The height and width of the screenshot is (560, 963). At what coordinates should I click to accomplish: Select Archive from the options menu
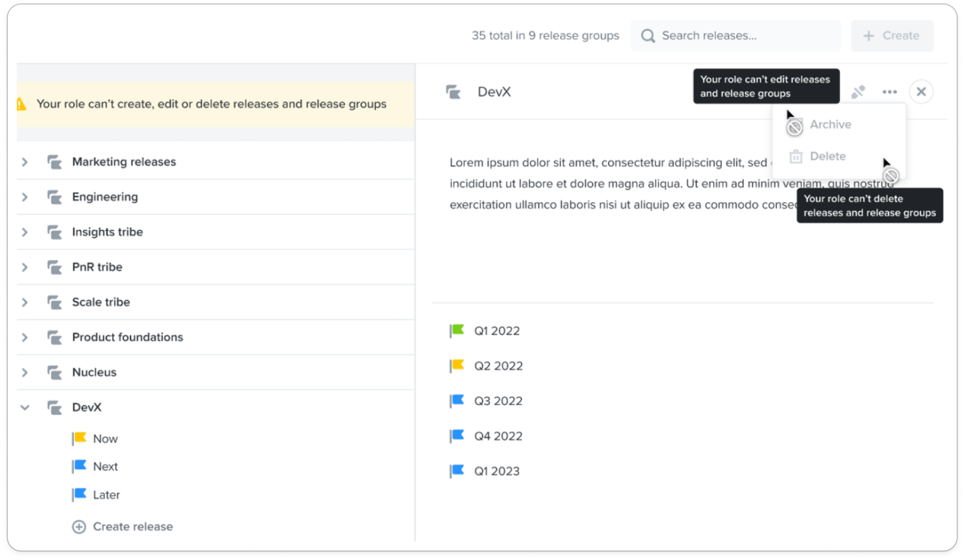tap(830, 125)
